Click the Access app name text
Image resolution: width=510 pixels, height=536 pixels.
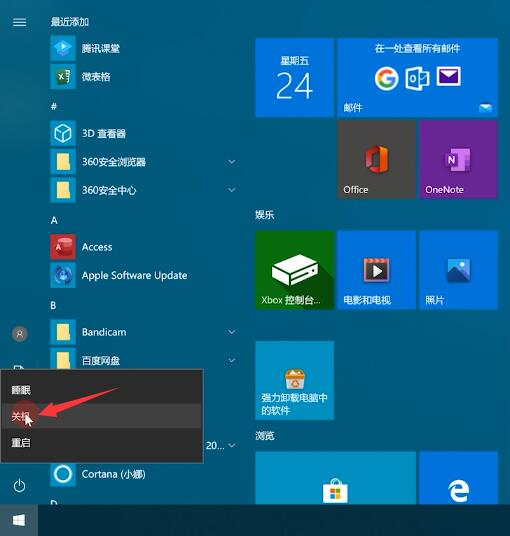tap(97, 247)
